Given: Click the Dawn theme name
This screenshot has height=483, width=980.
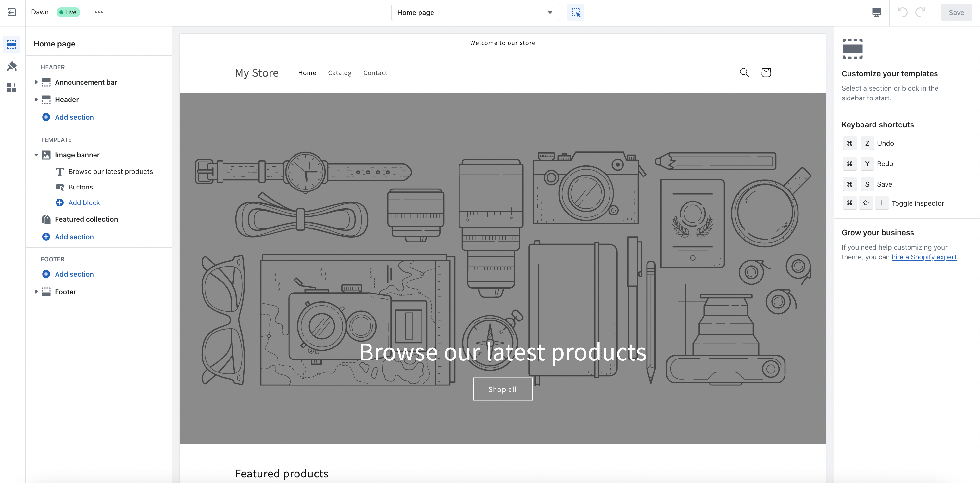Looking at the screenshot, I should click(x=40, y=12).
